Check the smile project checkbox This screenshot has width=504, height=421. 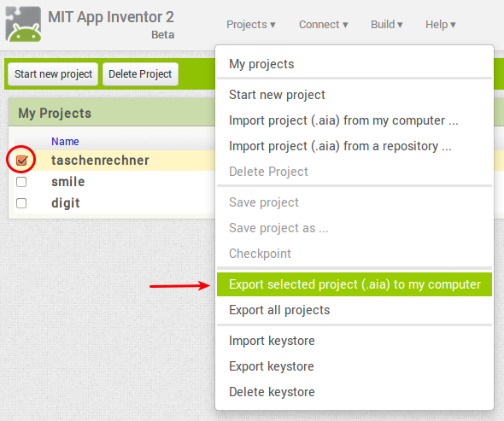tap(21, 182)
